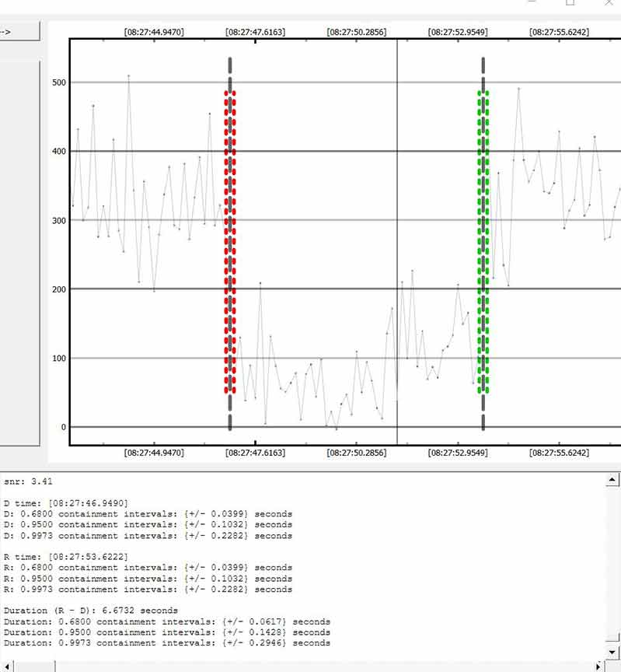The width and height of the screenshot is (621, 672).
Task: Click the 'snr: 3.41' text line
Action: coord(28,481)
